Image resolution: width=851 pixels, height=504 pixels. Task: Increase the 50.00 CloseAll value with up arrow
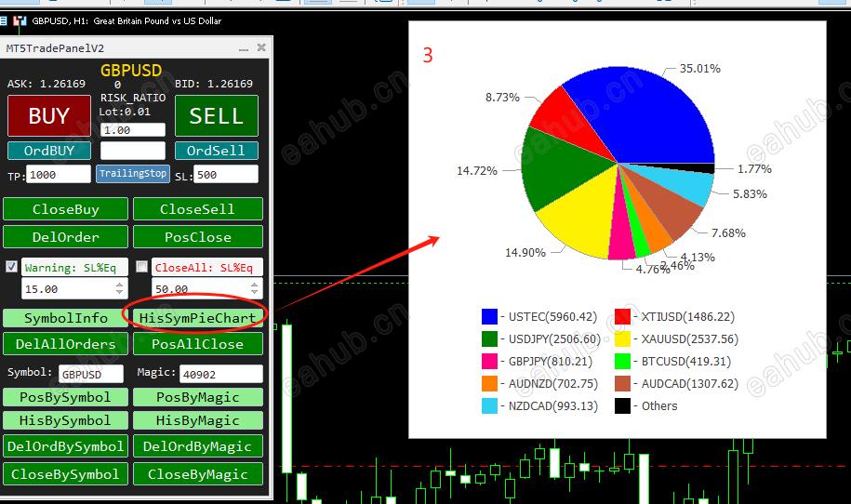(255, 285)
